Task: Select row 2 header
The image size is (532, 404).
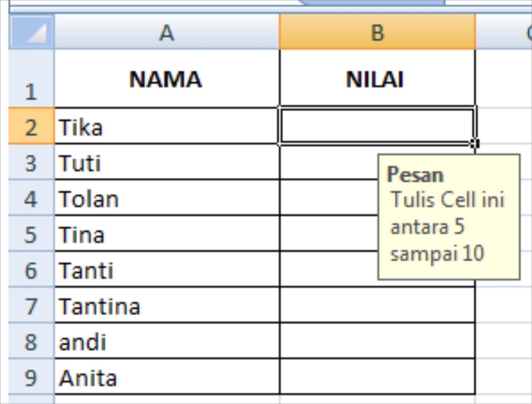Action: click(x=31, y=127)
